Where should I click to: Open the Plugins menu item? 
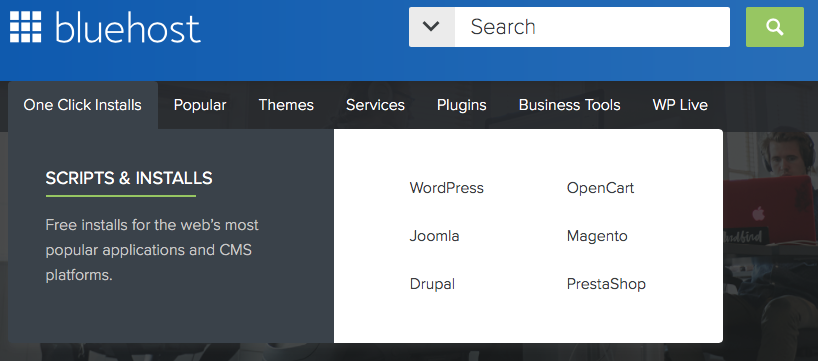pyautogui.click(x=462, y=105)
